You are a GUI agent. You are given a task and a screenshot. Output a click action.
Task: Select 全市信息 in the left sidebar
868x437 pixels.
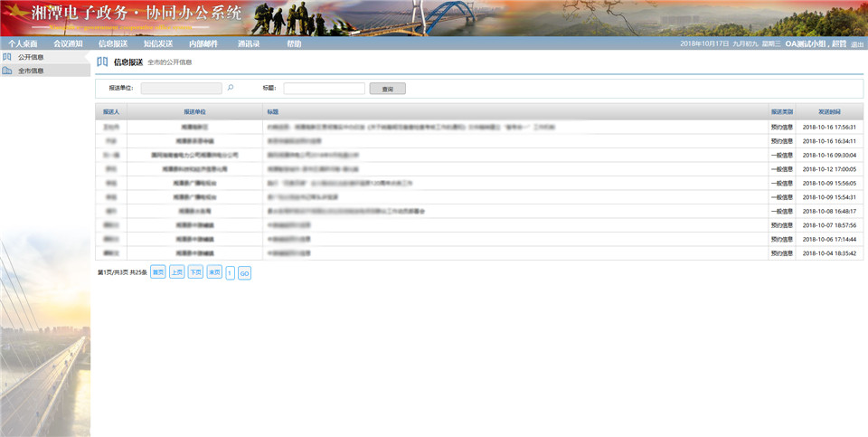pyautogui.click(x=31, y=71)
